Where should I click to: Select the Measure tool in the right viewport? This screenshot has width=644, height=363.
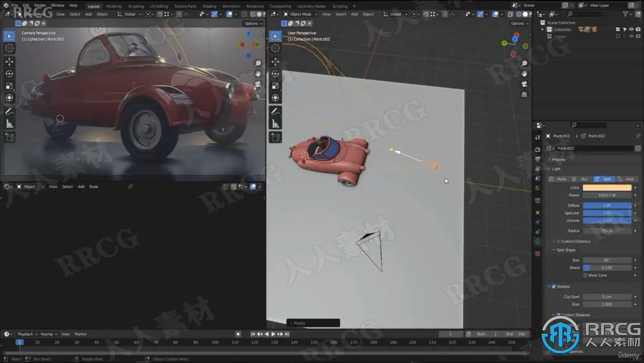click(x=275, y=124)
